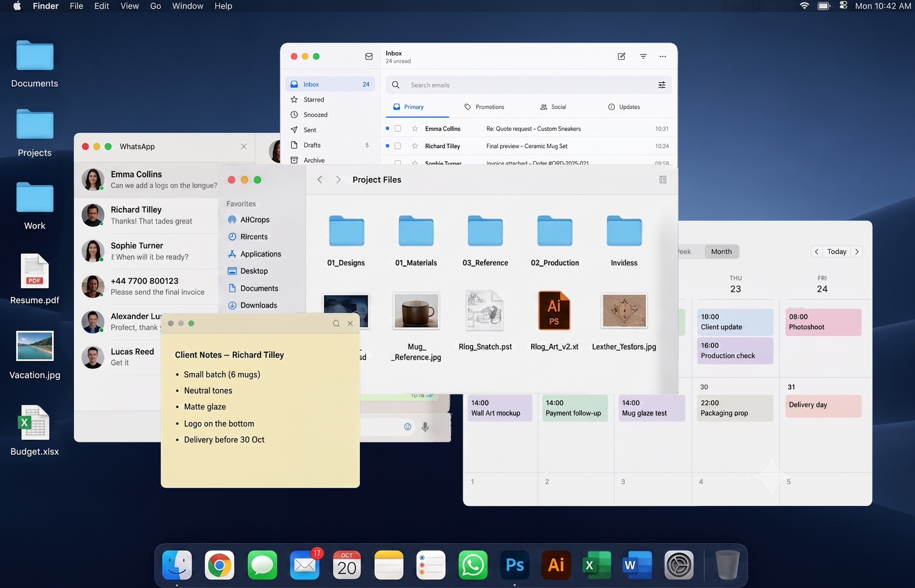Viewport: 915px width, 588px height.
Task: Click the compose new email icon
Action: [x=621, y=57]
